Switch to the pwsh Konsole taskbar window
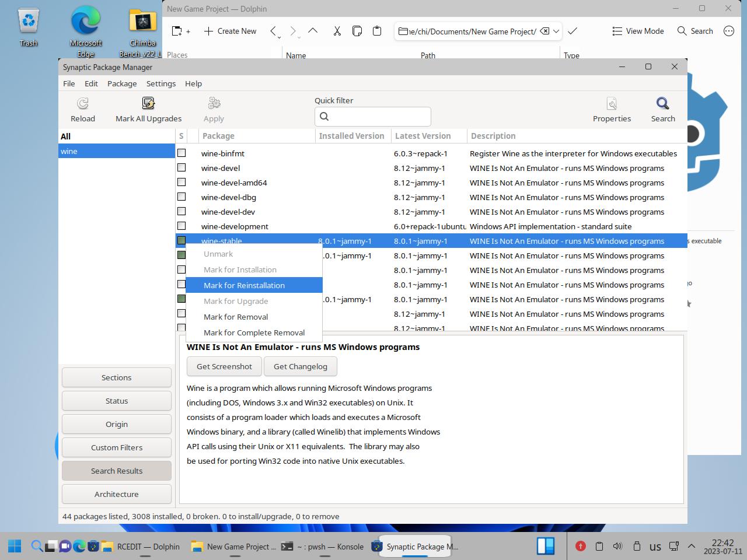 tap(322, 547)
